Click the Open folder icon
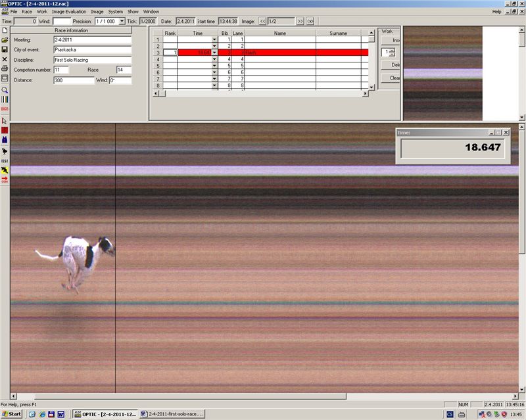 point(5,40)
